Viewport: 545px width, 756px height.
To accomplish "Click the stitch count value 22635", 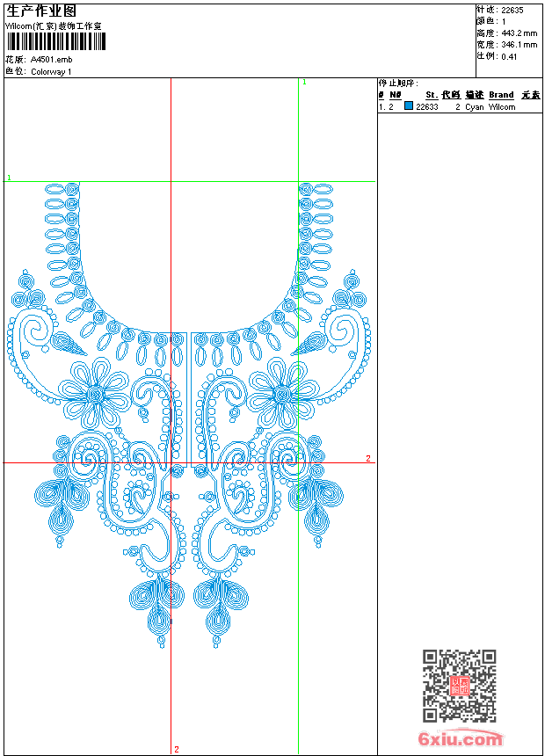I will pos(512,11).
